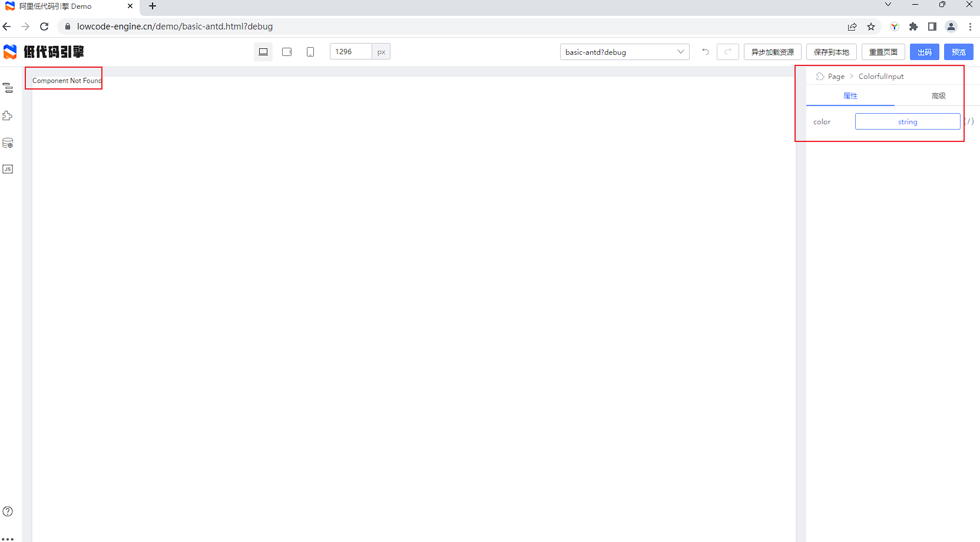Select the 高级 tab in settings panel
Viewport: 980px width, 542px height.
coord(938,96)
